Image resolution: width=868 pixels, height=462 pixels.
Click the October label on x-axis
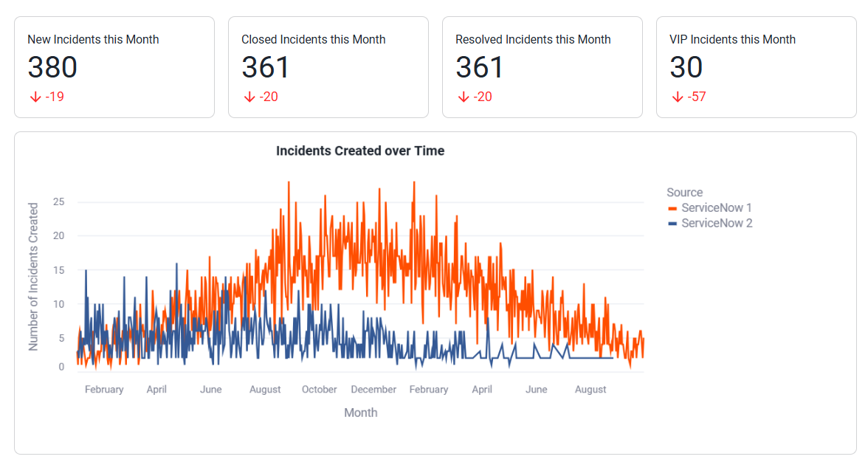(x=319, y=390)
